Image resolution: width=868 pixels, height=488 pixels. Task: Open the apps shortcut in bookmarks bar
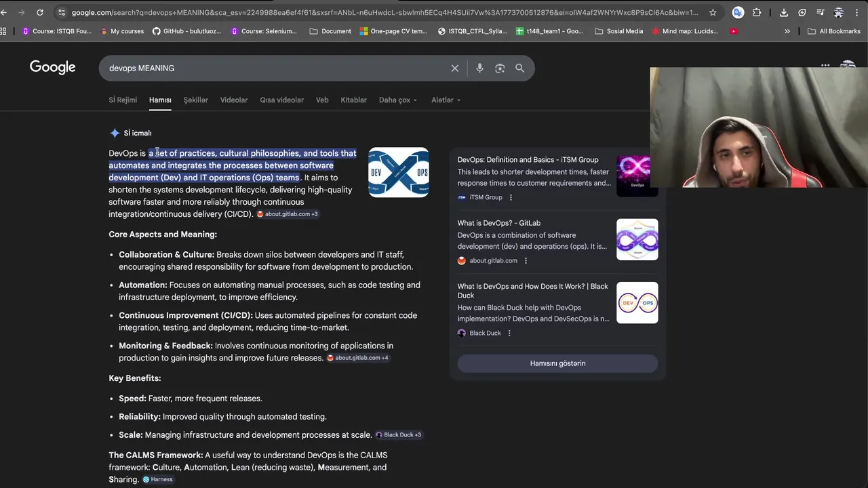coord(3,31)
